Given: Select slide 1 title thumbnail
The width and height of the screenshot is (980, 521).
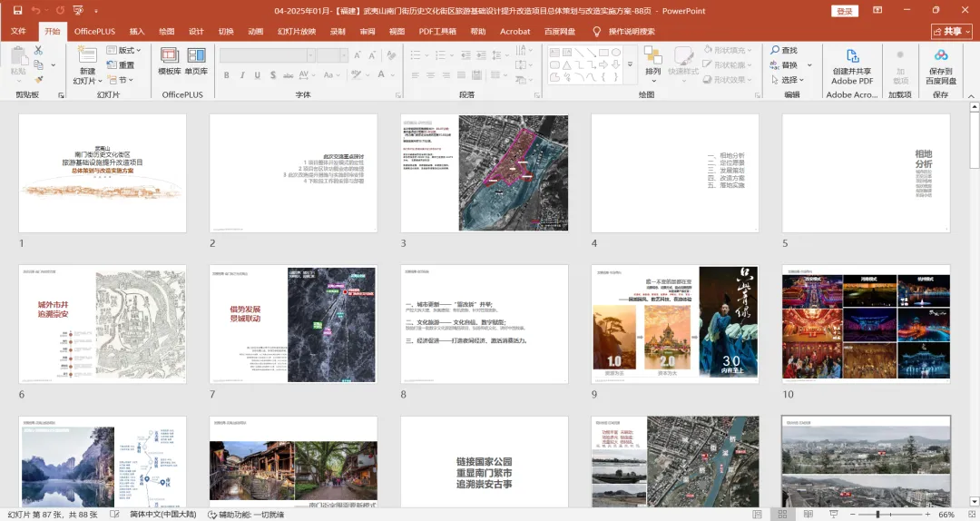Looking at the screenshot, I should pos(103,173).
